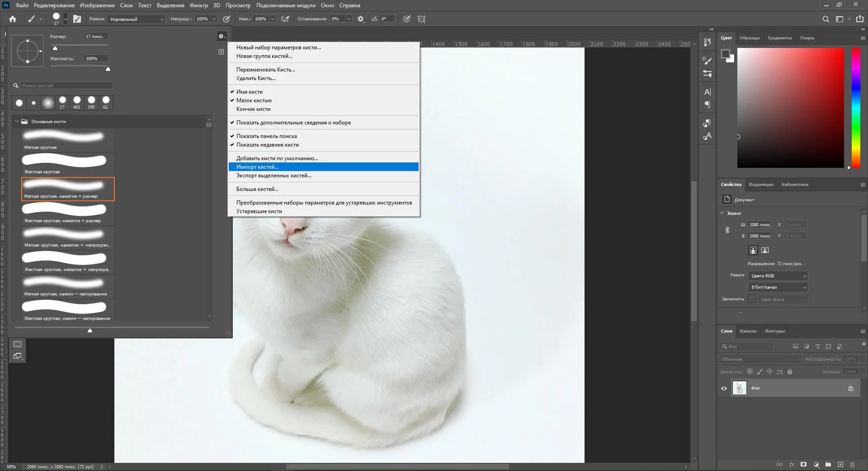Open the Режим blend mode dropdown
The image size is (868, 471).
137,19
